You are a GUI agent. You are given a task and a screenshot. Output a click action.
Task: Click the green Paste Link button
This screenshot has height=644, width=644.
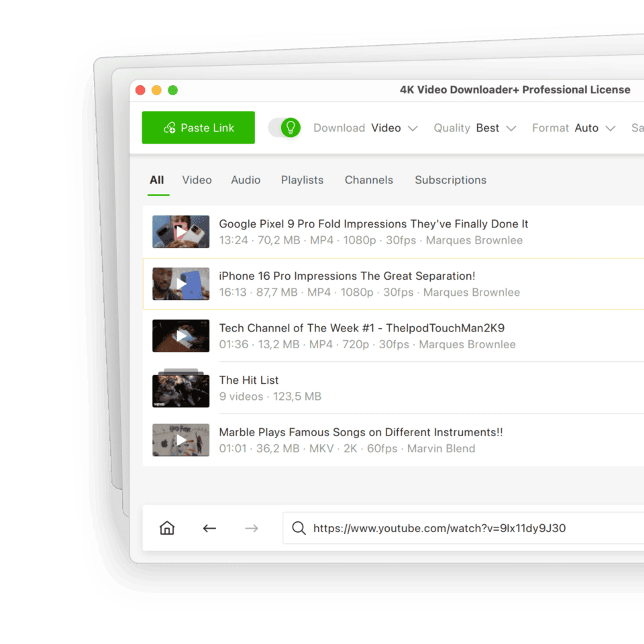[x=198, y=128]
